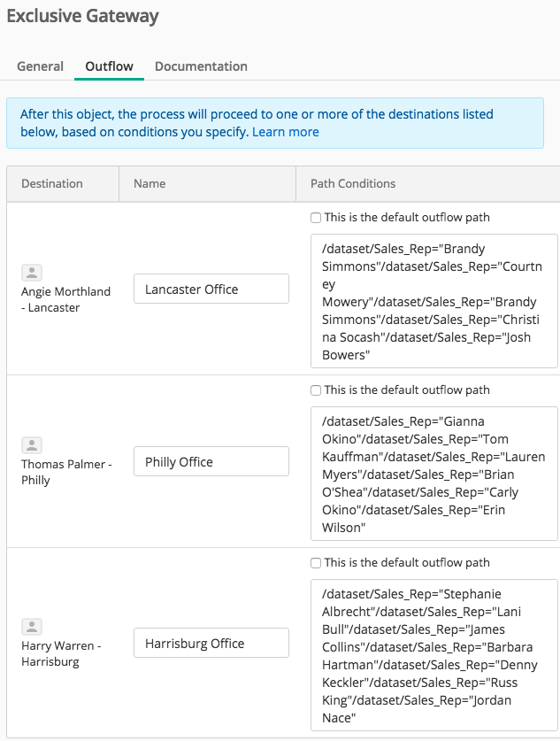Enable default outflow path for Philly Office
Screen dimensions: 560x741
(x=316, y=390)
